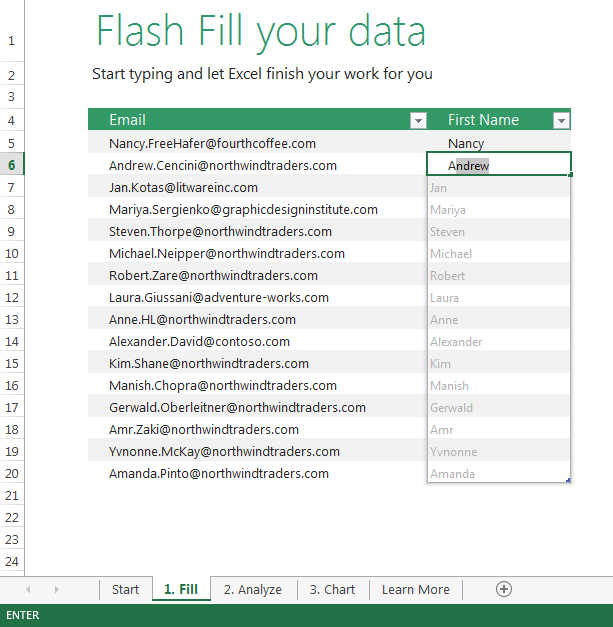Click Nancy.FreeHafer@fourthcoffee.com email cell

click(x=212, y=143)
